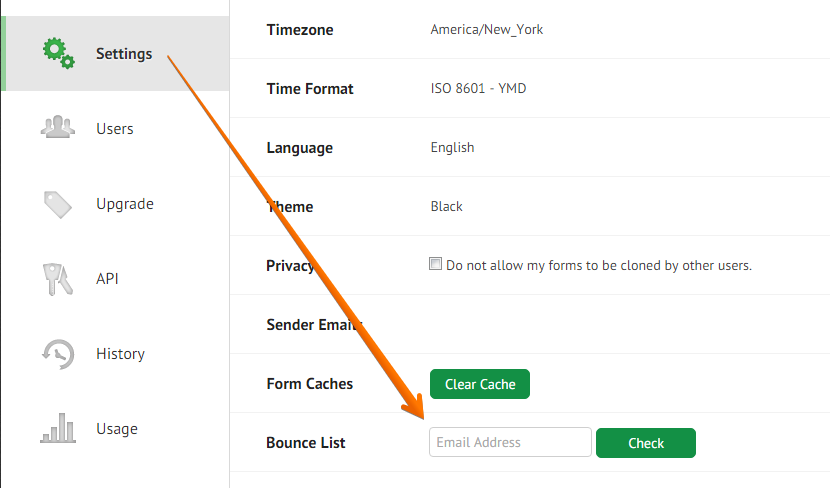The width and height of the screenshot is (830, 488).
Task: Focus the Email Address input field
Action: point(510,442)
